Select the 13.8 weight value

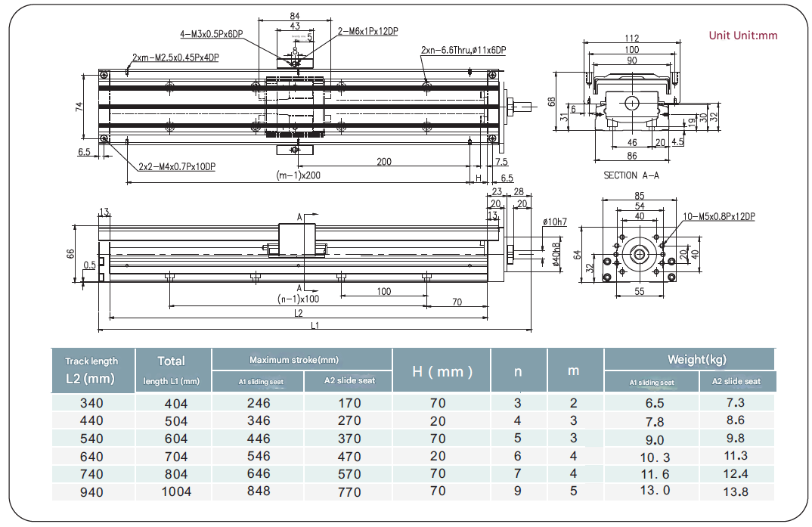736,491
